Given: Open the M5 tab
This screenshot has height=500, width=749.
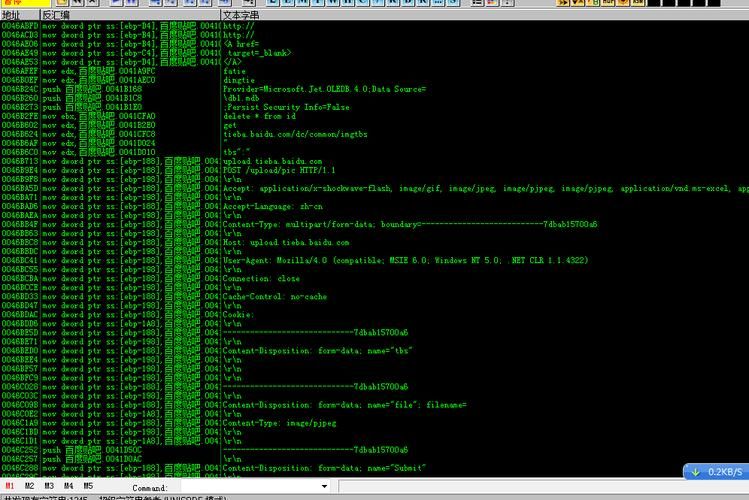Looking at the screenshot, I should 88,486.
